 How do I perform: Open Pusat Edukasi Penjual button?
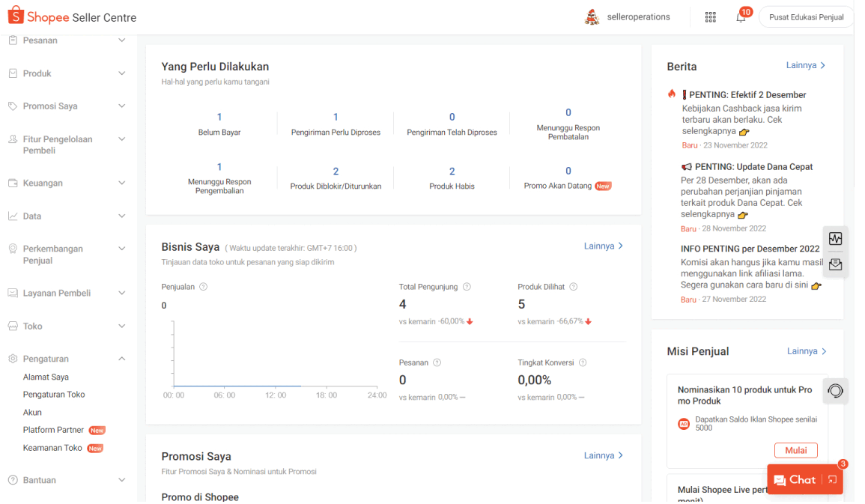click(806, 17)
